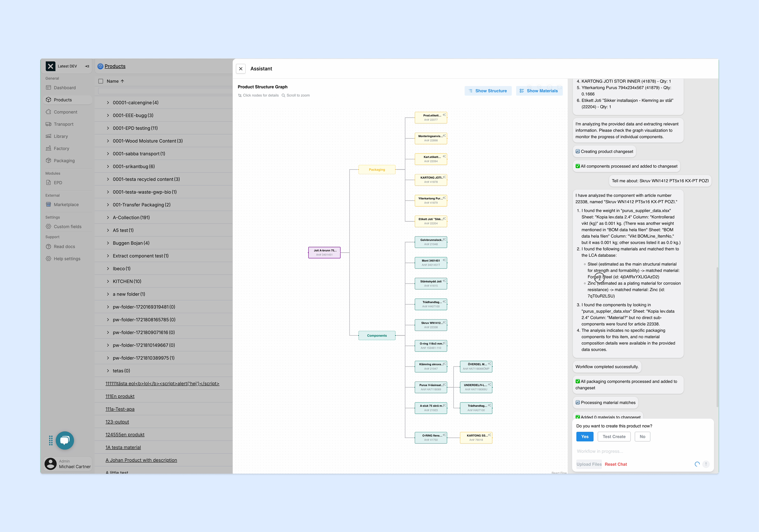Expand the 0001-EPD testing folder
The height and width of the screenshot is (532, 759).
(x=108, y=128)
